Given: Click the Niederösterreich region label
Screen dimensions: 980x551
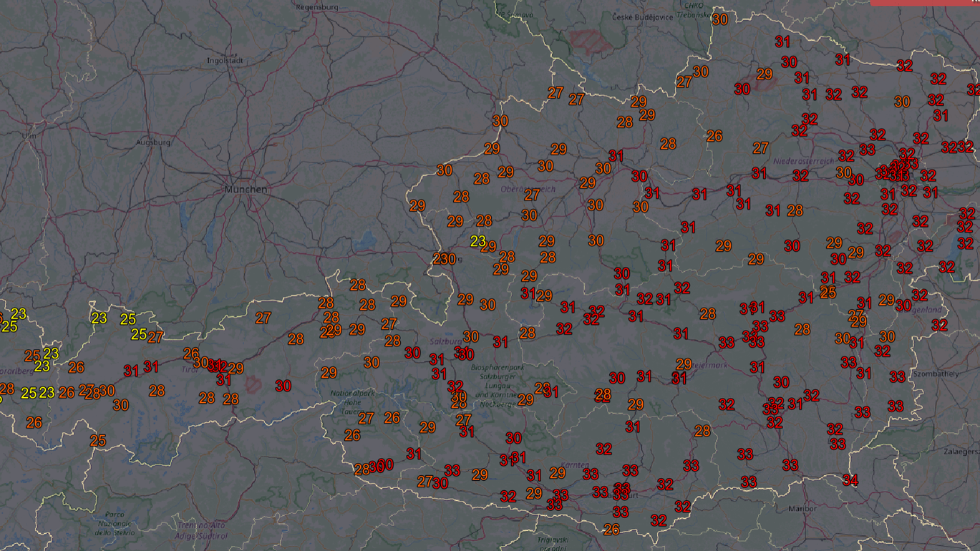Looking at the screenshot, I should point(805,162).
